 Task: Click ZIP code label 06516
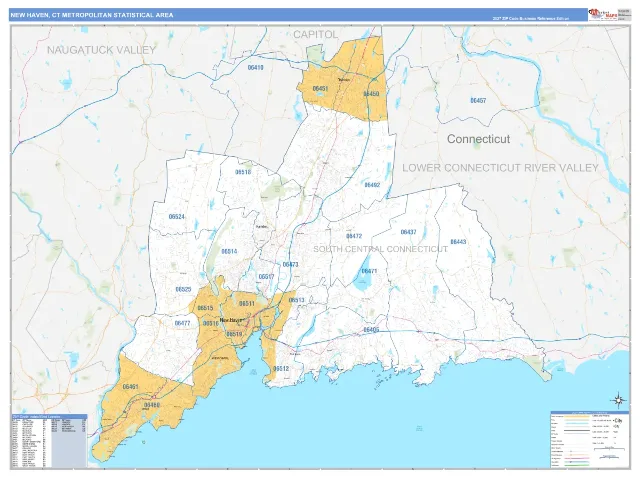coord(211,323)
